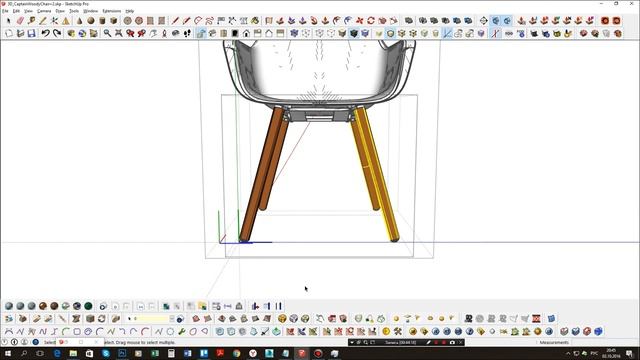Viewport: 640px width, 360px height.
Task: Select the brown left chair leg
Action: (x=261, y=176)
